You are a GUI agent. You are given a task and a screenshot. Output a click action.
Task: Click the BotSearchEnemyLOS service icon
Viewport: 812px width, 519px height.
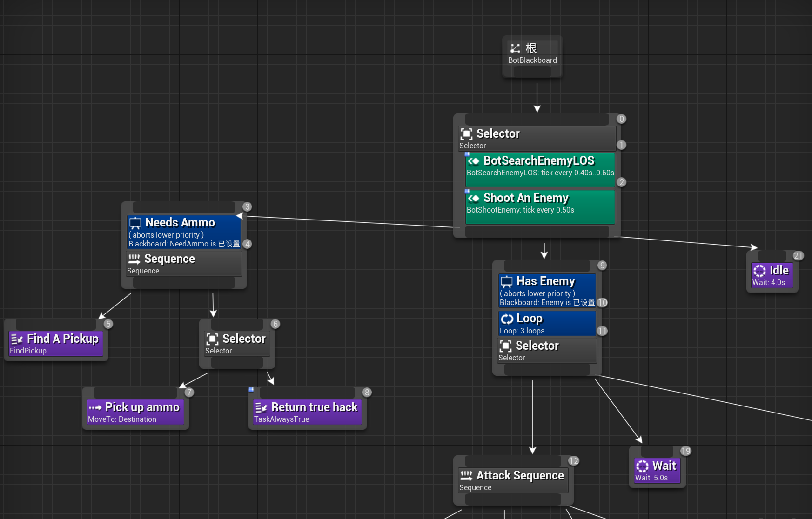click(x=474, y=161)
